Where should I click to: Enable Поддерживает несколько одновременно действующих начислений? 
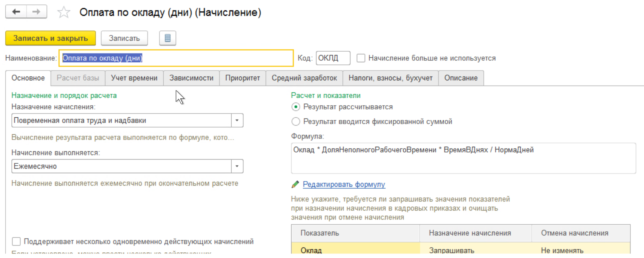click(x=16, y=241)
